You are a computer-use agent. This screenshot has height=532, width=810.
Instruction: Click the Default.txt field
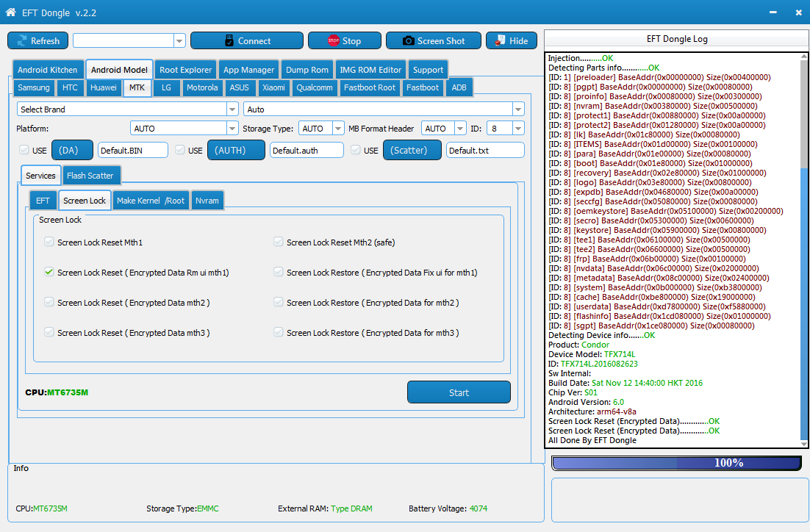pyautogui.click(x=486, y=151)
